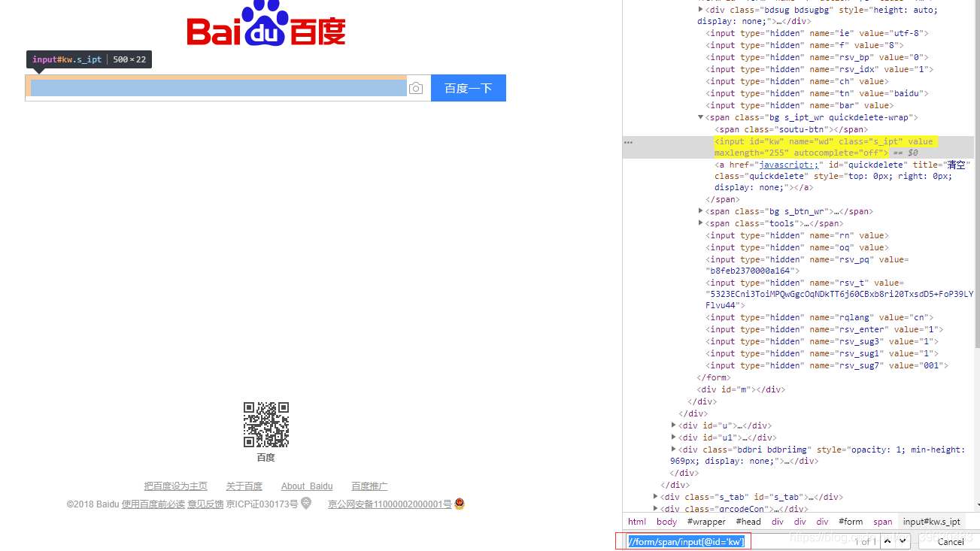
Task: Expand the span class="tools" node
Action: pos(701,223)
